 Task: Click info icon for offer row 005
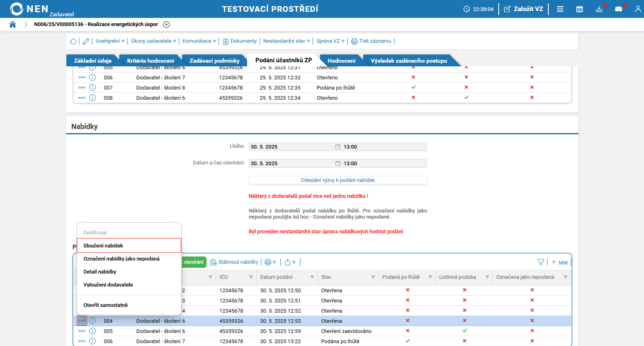[92, 331]
